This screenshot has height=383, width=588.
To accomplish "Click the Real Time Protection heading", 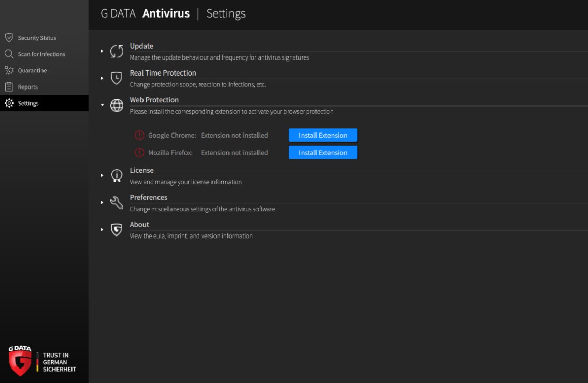I will pos(163,72).
